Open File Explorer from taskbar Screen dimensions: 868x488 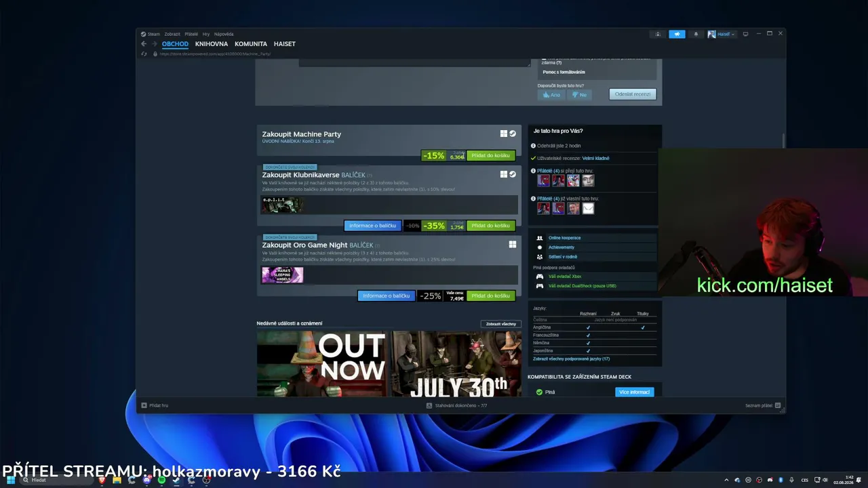117,480
